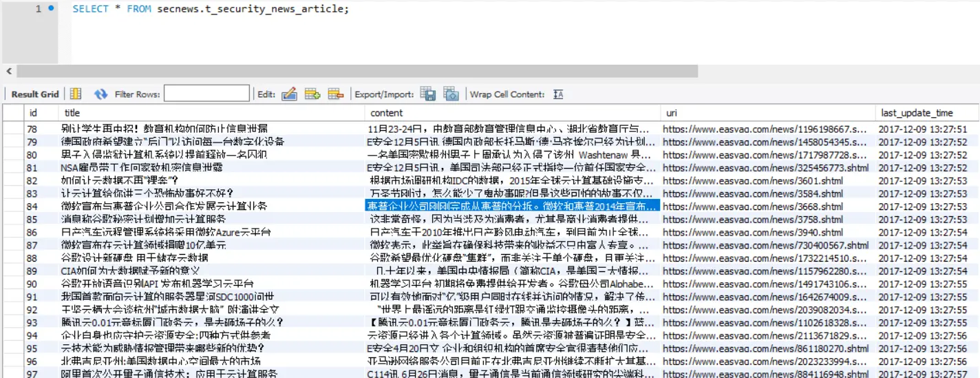Click the title cell in row 90 mentioning API

click(x=212, y=283)
